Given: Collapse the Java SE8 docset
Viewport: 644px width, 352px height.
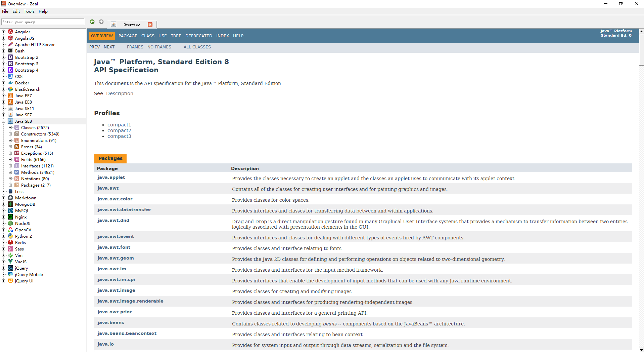Looking at the screenshot, I should 4,121.
